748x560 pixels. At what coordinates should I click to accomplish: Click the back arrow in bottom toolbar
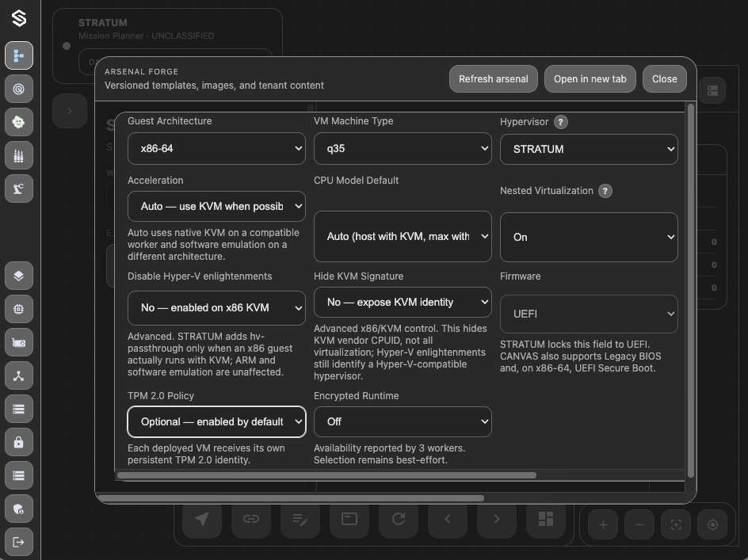pyautogui.click(x=448, y=519)
